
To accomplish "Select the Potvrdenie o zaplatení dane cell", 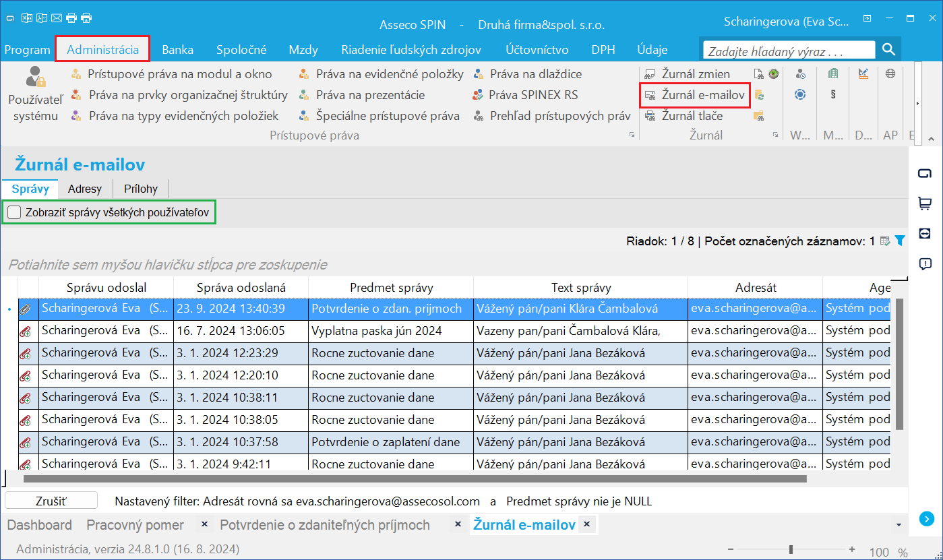I will click(391, 442).
